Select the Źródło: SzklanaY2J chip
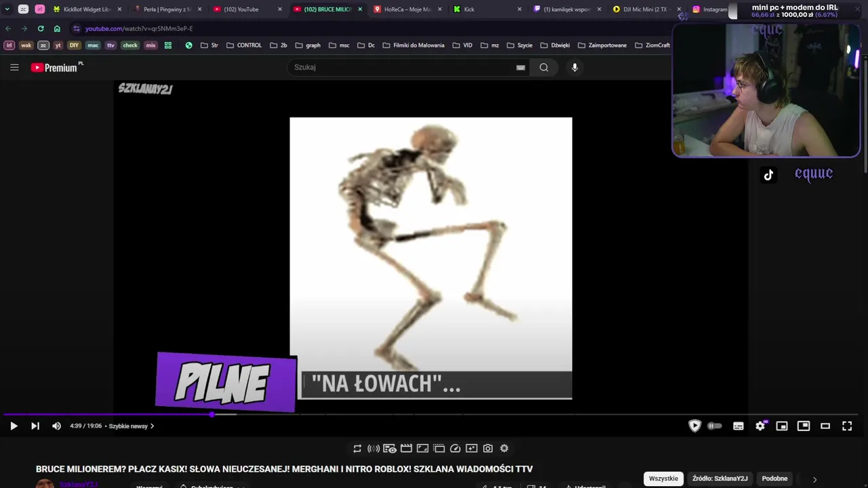 pos(720,479)
